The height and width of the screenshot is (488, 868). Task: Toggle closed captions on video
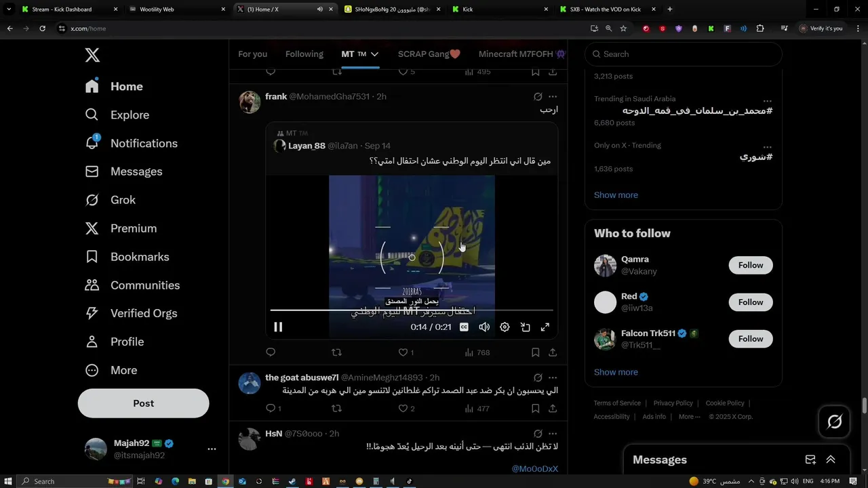pyautogui.click(x=464, y=327)
